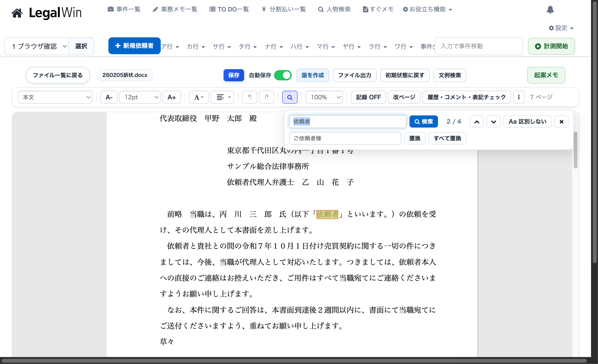Screen dimensions: 598x364
Task: Click the text サンプル総合法律事務所
Action: coord(268,166)
